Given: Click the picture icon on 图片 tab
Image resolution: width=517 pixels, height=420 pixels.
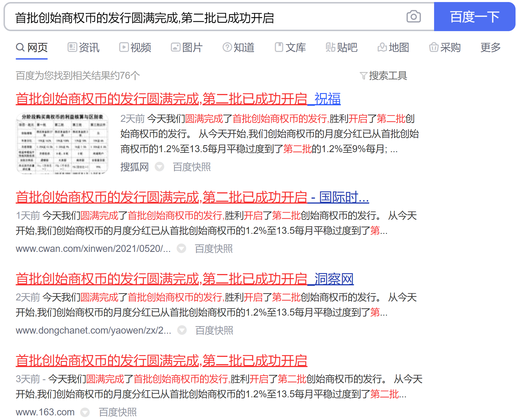Looking at the screenshot, I should [x=175, y=47].
